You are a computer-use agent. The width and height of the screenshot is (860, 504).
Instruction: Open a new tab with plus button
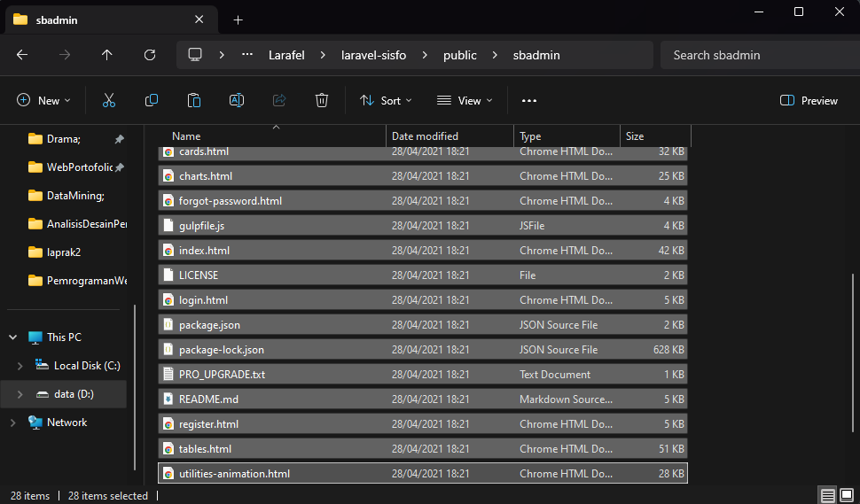coord(238,19)
